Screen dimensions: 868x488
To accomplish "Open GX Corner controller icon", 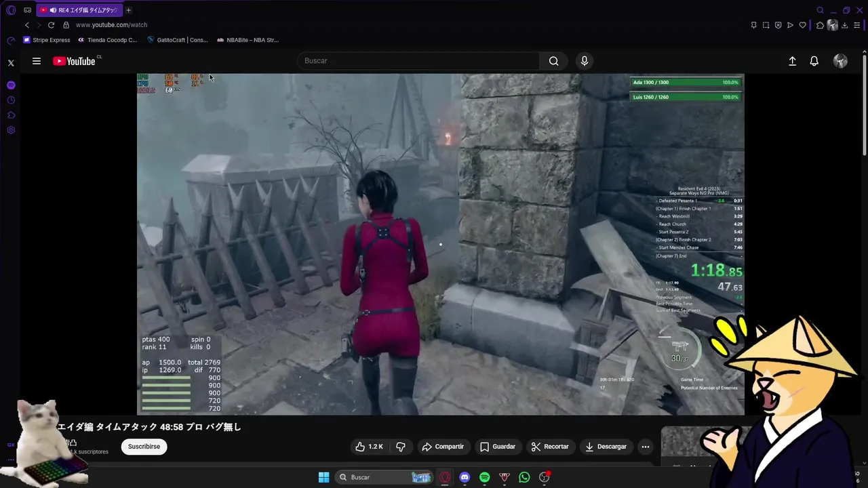I will 28,10.
